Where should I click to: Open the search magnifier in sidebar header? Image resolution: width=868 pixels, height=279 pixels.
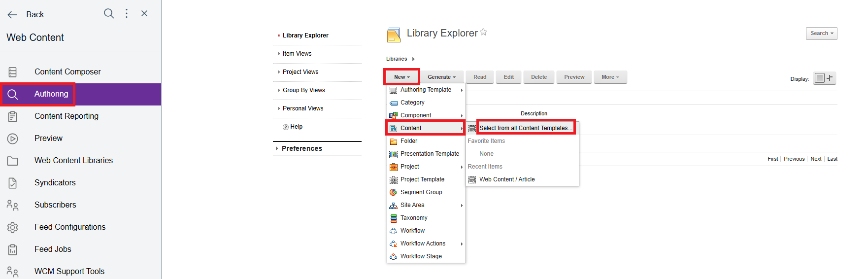(109, 13)
